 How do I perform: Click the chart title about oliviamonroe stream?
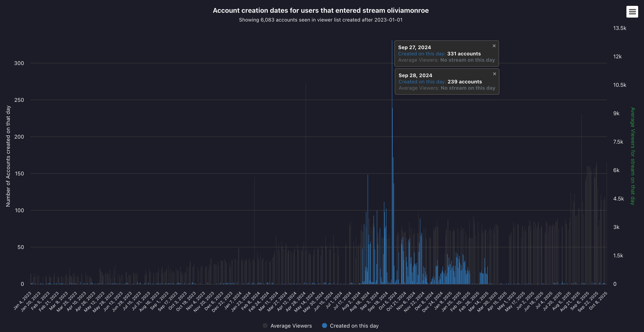[321, 10]
